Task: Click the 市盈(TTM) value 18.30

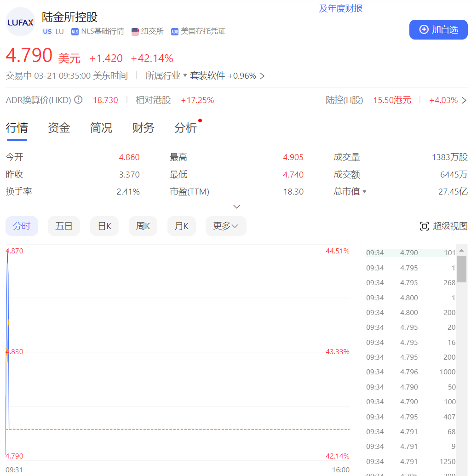Action: [x=293, y=192]
